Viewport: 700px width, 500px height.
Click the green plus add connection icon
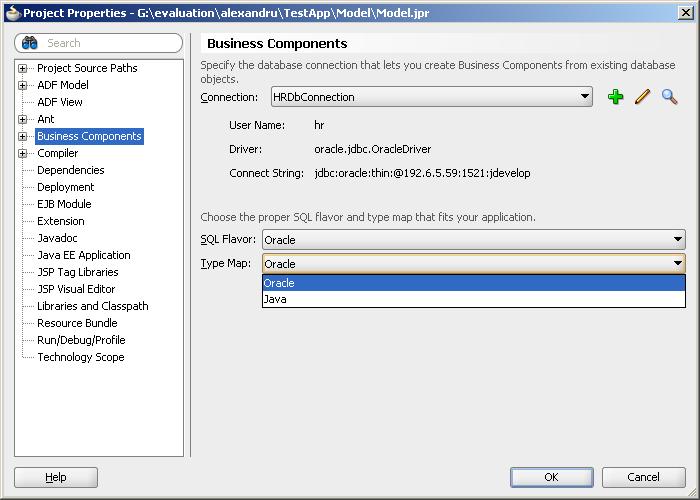coord(615,96)
